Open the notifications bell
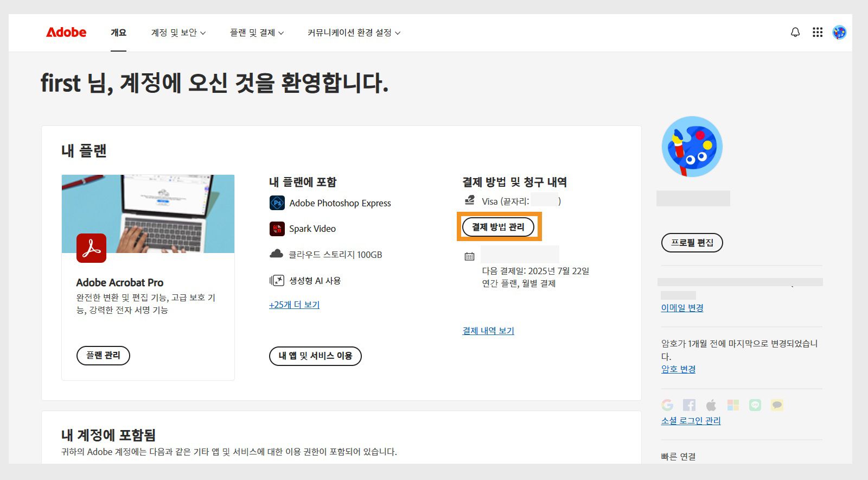This screenshot has height=480, width=868. (x=795, y=33)
